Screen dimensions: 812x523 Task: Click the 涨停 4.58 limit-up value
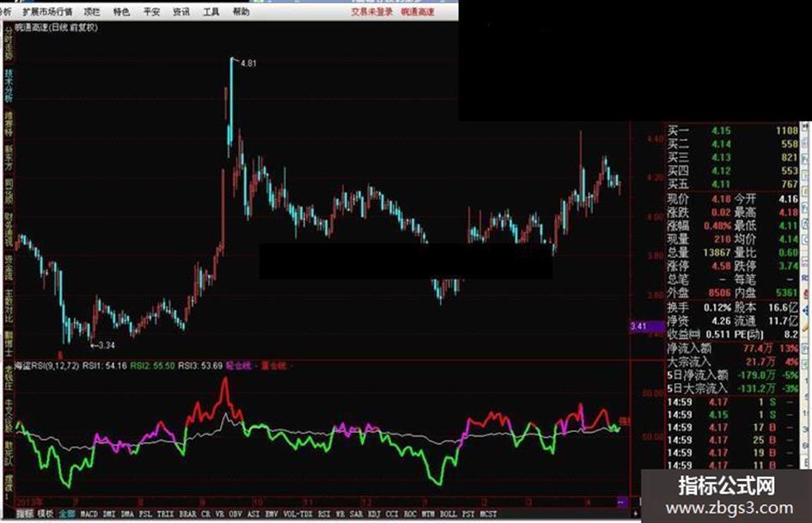point(721,266)
